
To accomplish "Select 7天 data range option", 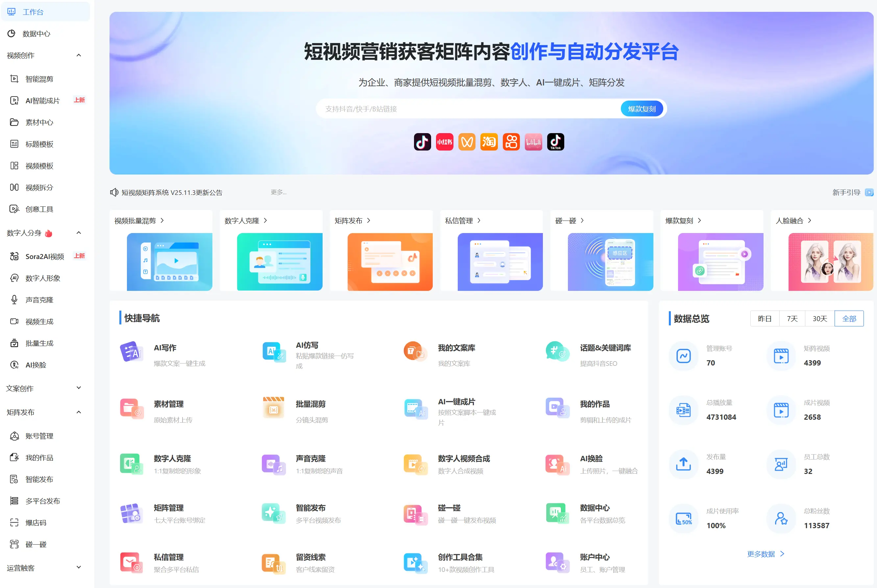I will tap(792, 318).
